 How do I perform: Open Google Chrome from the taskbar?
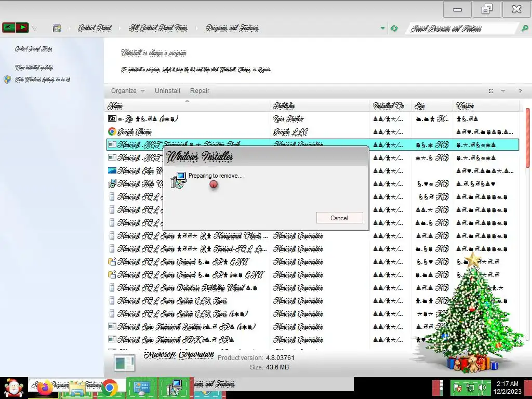tap(109, 388)
